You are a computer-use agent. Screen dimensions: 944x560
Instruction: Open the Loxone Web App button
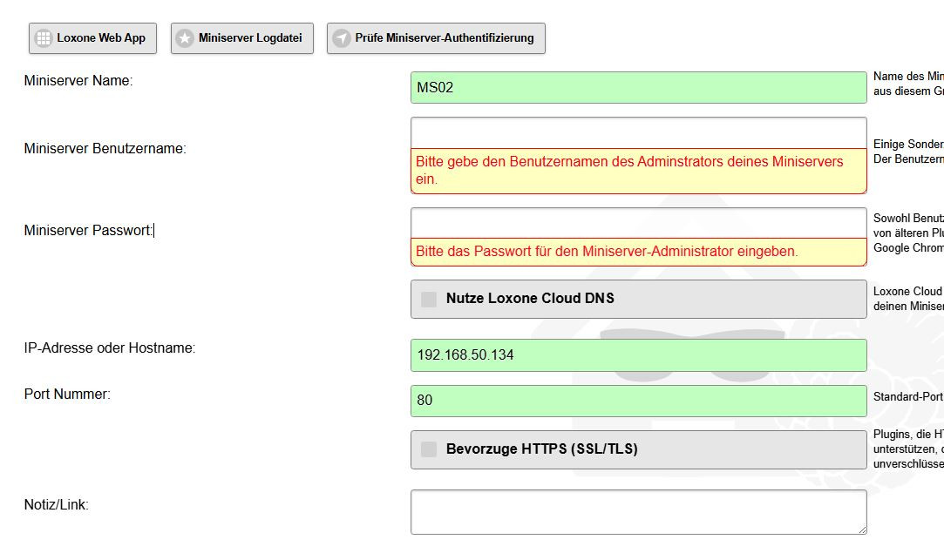coord(92,38)
